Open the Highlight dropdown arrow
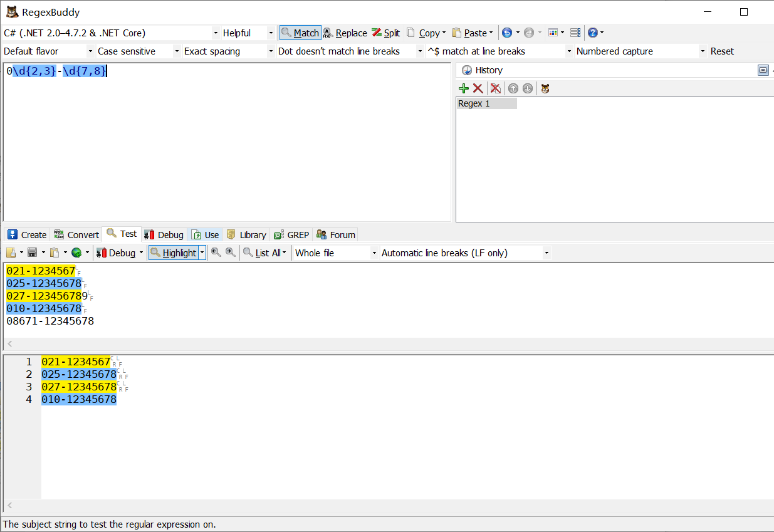774x532 pixels. click(x=202, y=253)
